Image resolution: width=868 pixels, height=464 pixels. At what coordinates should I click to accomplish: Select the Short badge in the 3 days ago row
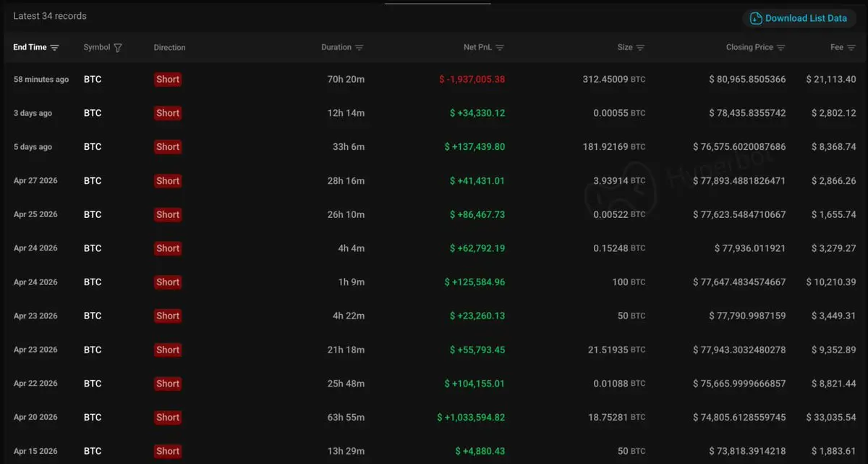point(168,113)
